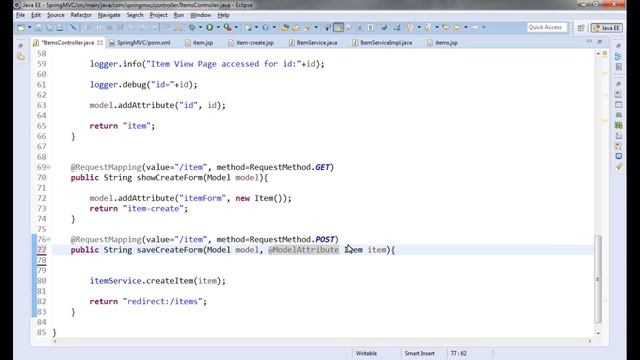Click the Save toolbar icon
Image resolution: width=640 pixels, height=360 pixels.
(x=38, y=27)
